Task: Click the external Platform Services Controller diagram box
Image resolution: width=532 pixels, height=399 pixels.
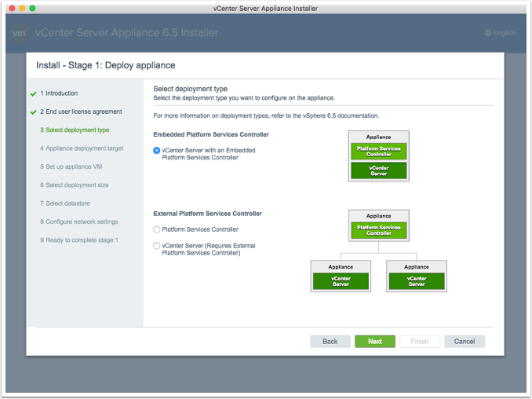Action: click(x=379, y=225)
